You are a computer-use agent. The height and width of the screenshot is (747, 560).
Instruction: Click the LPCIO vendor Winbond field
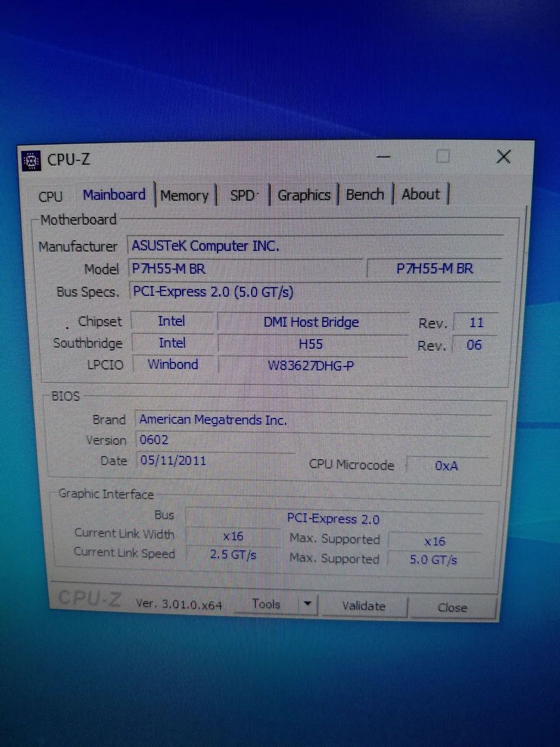[x=173, y=365]
